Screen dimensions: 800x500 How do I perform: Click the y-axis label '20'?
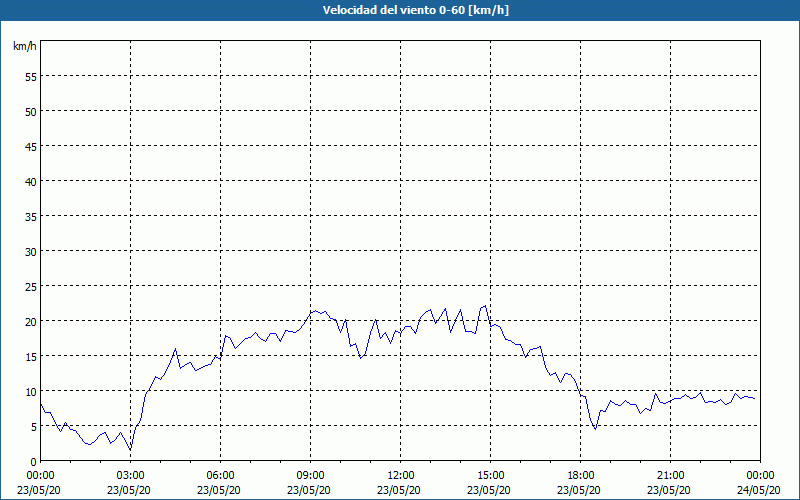[x=31, y=321]
